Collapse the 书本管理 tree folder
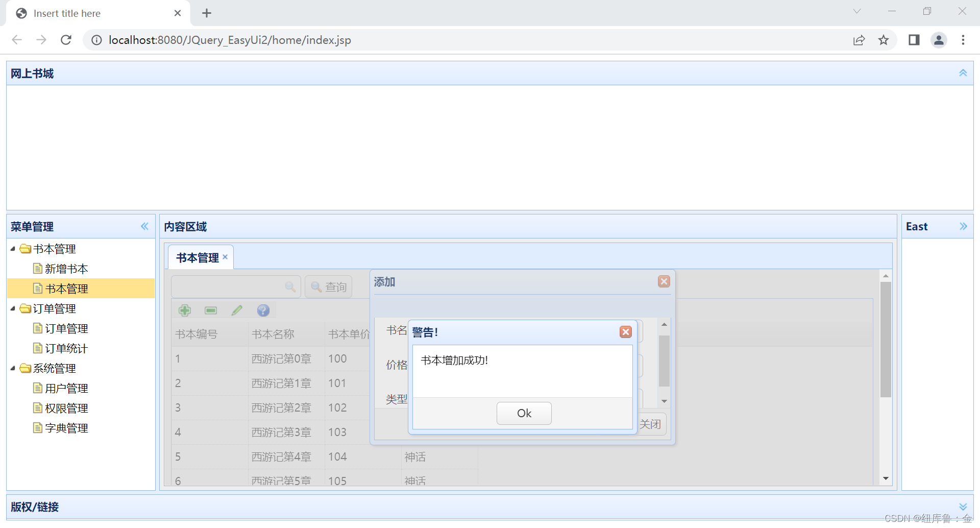Image resolution: width=980 pixels, height=528 pixels. pyautogui.click(x=13, y=249)
